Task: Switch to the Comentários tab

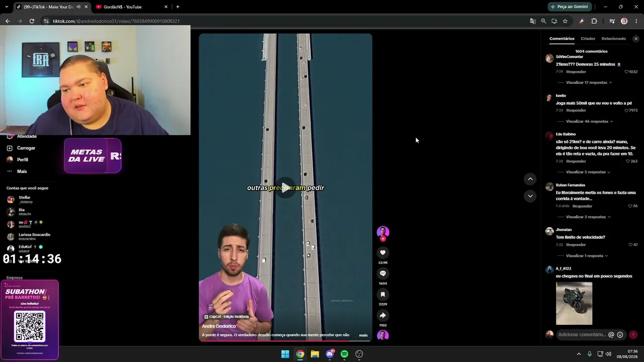Action: pyautogui.click(x=561, y=39)
